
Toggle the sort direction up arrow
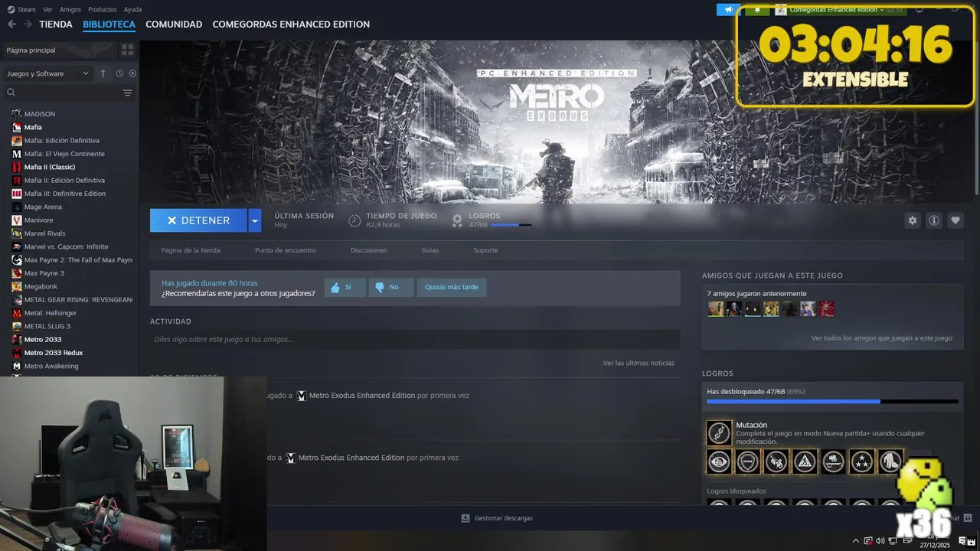pyautogui.click(x=103, y=73)
